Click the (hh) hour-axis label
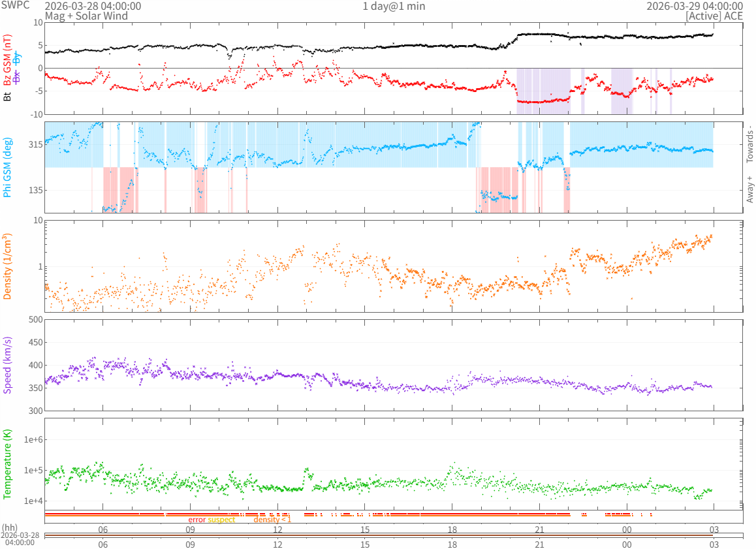The height and width of the screenshot is (549, 756). pyautogui.click(x=10, y=528)
